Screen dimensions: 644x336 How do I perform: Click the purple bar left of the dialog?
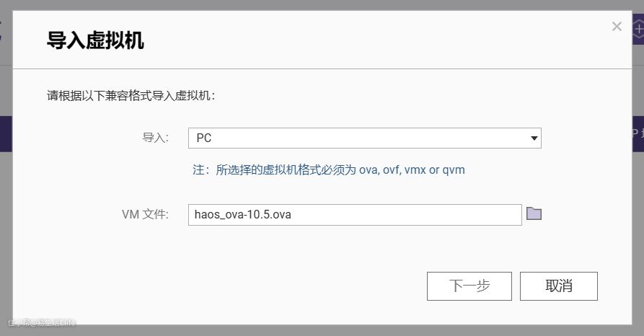point(6,133)
